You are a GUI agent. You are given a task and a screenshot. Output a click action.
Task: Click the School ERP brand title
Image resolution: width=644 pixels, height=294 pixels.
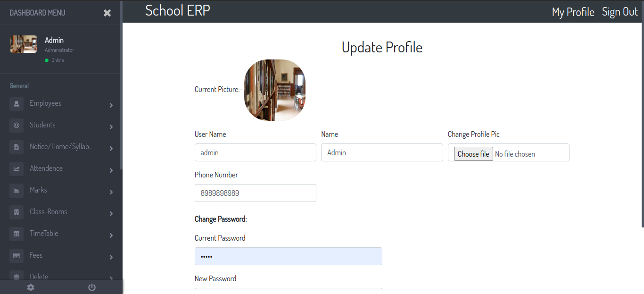point(178,10)
